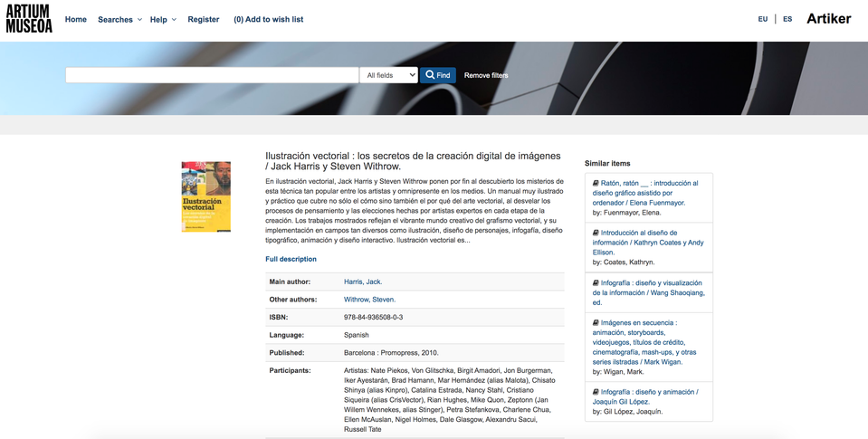Expand the Searches dropdown menu

tap(119, 19)
